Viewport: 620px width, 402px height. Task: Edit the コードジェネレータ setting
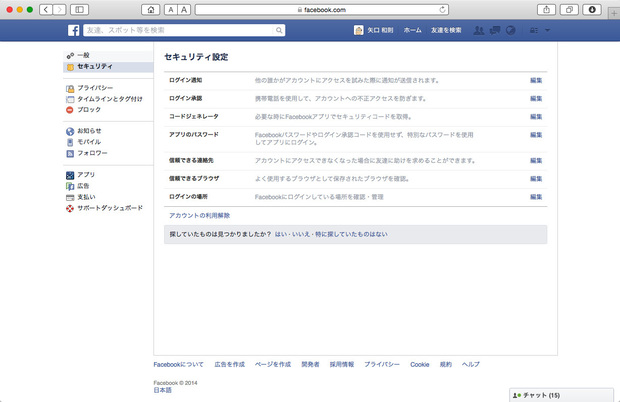pos(536,117)
